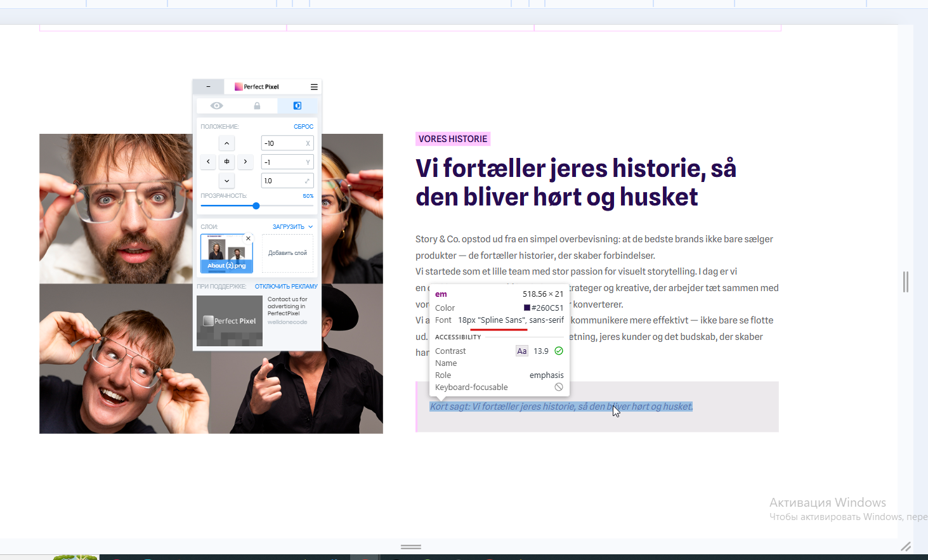Screen dimensions: 928x560
Task: Click the corner resize grip icon
Action: (x=906, y=546)
